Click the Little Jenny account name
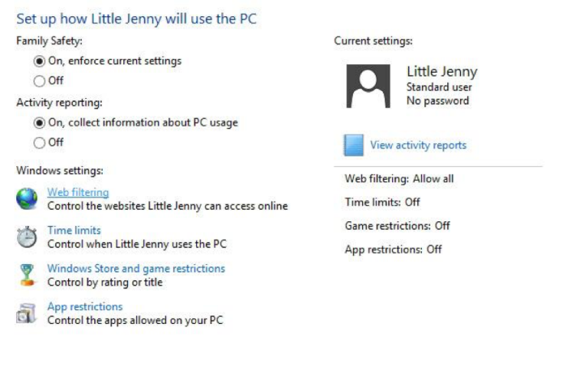The width and height of the screenshot is (588, 392). pos(442,71)
